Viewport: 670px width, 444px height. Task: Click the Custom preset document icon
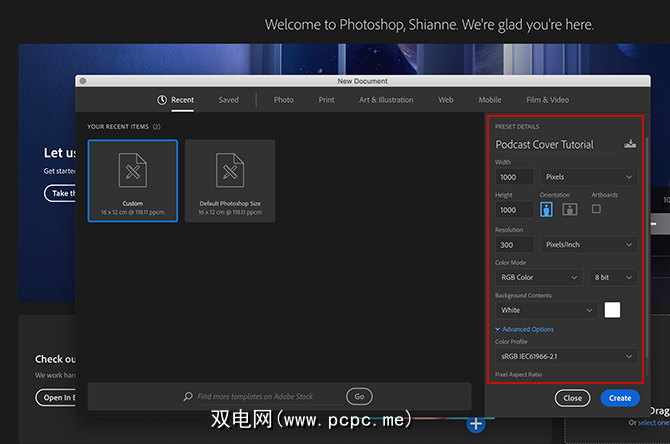133,171
